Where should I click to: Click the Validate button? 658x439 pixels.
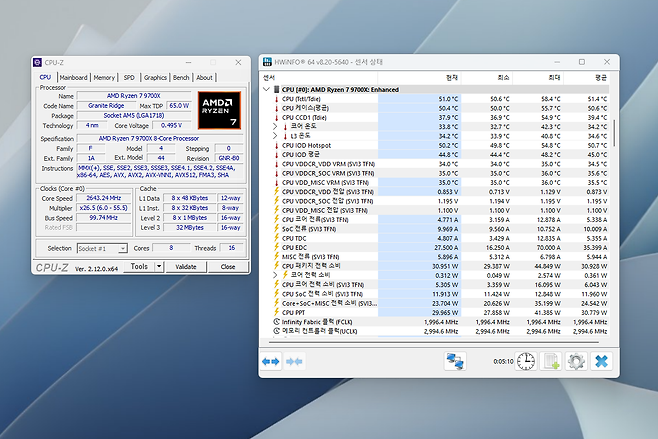186,267
